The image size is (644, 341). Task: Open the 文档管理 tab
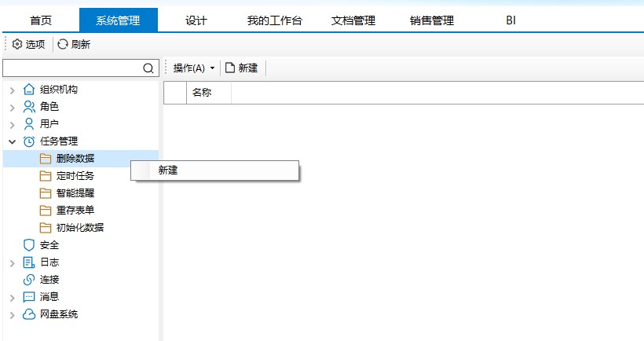click(x=353, y=20)
